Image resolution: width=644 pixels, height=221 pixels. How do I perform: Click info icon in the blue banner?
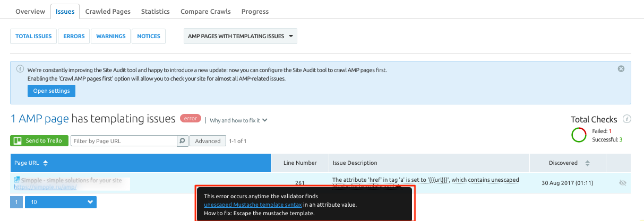coord(20,69)
